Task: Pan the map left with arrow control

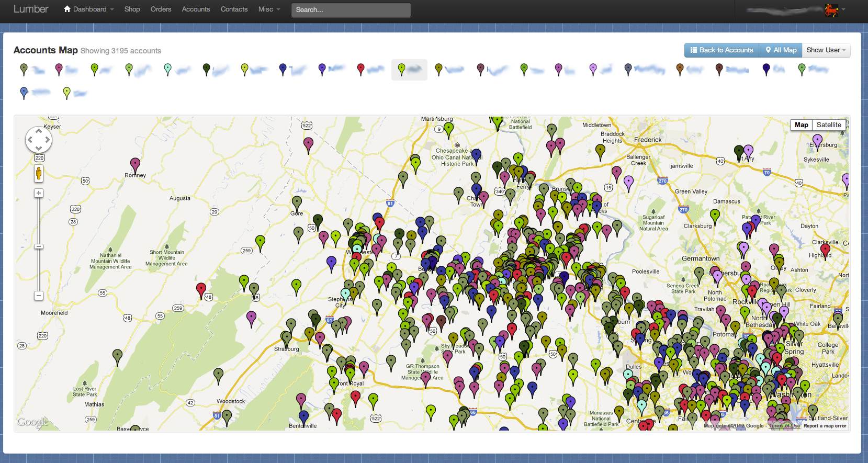Action: pos(30,140)
